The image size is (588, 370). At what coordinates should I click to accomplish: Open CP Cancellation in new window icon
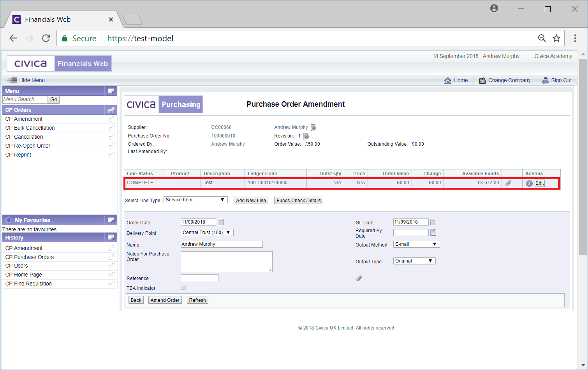click(x=112, y=137)
